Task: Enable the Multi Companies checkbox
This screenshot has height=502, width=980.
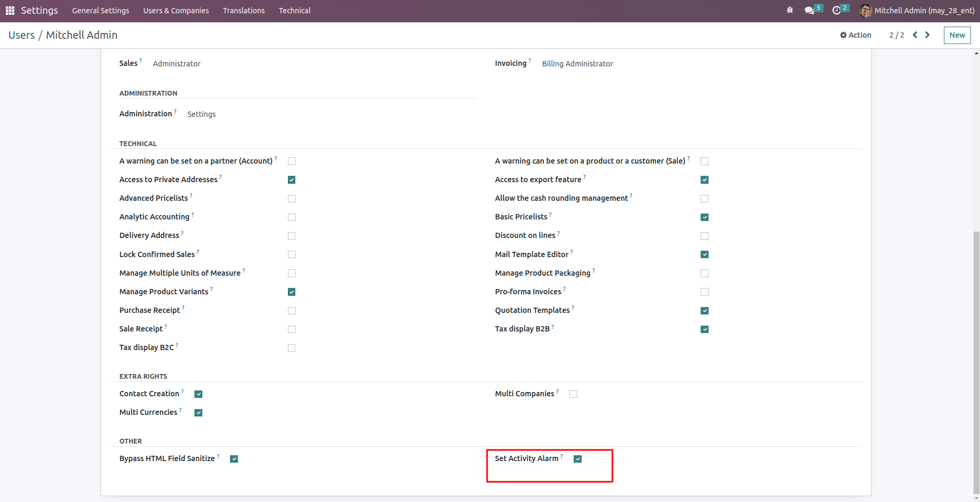Action: click(x=574, y=394)
